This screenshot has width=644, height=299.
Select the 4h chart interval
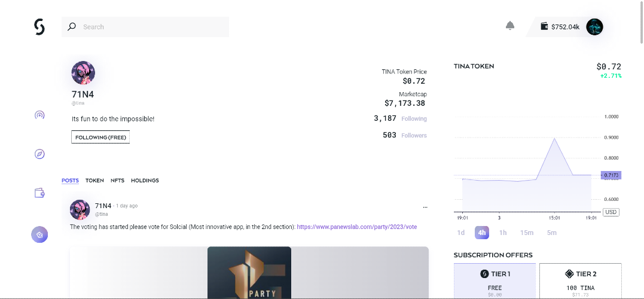coord(482,233)
